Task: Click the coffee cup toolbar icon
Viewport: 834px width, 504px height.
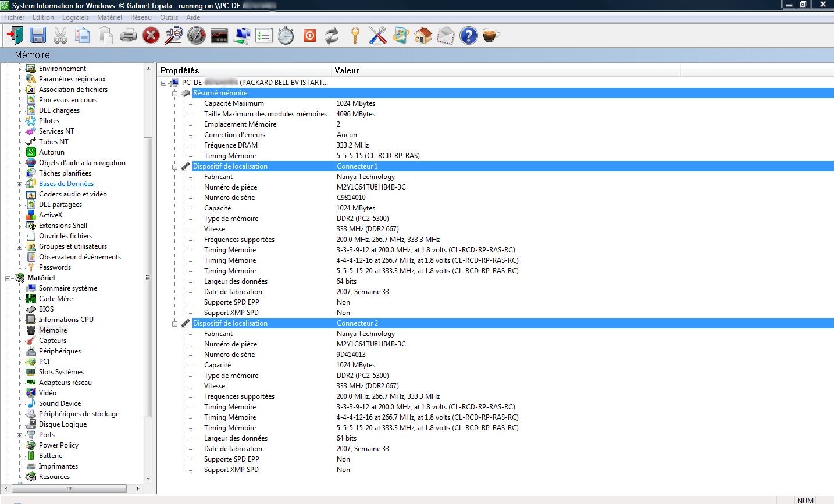Action: click(x=491, y=36)
